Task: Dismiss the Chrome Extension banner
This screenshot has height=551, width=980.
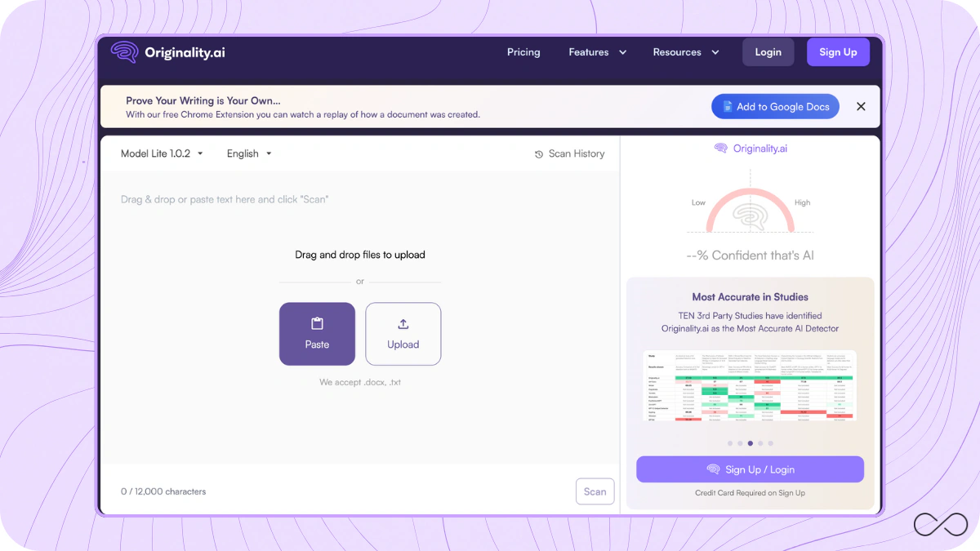Action: pos(861,107)
